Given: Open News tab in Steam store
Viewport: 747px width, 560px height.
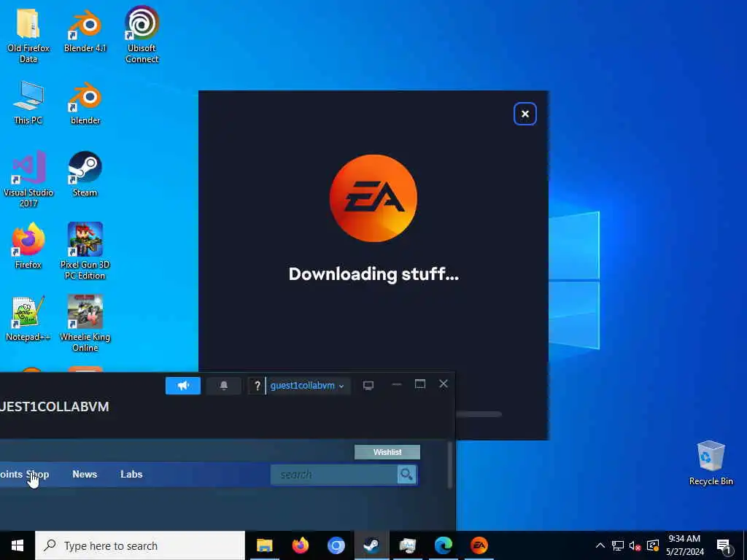Looking at the screenshot, I should (x=85, y=474).
